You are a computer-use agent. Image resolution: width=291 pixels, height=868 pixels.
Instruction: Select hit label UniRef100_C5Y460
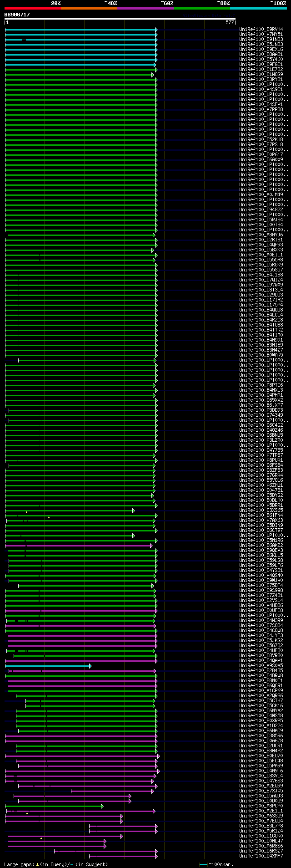click(261, 59)
